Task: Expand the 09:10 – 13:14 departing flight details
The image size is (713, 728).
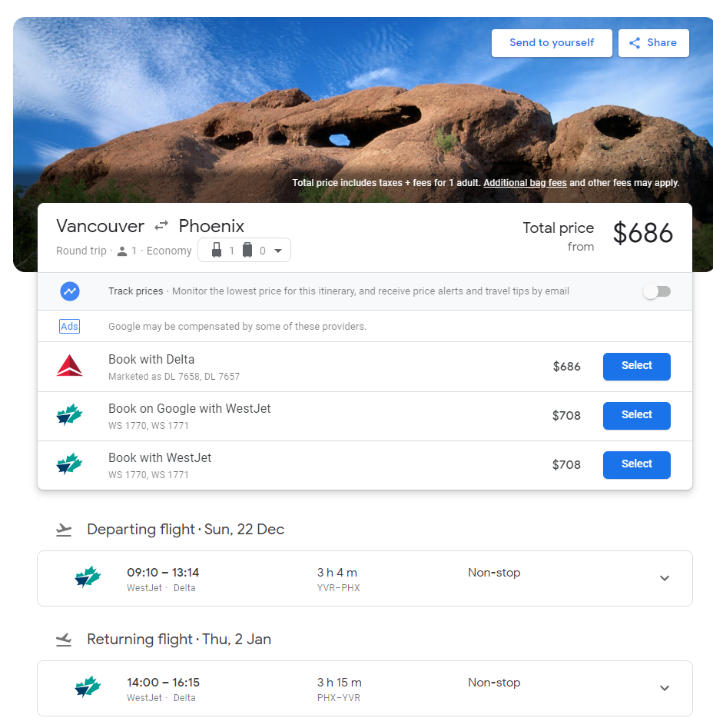Action: tap(665, 578)
